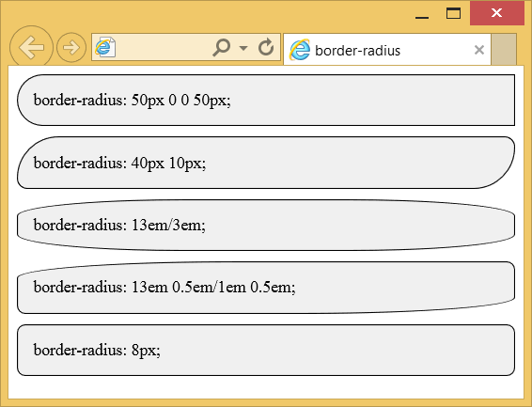
Task: Click the browser Back arrow button
Action: click(31, 47)
